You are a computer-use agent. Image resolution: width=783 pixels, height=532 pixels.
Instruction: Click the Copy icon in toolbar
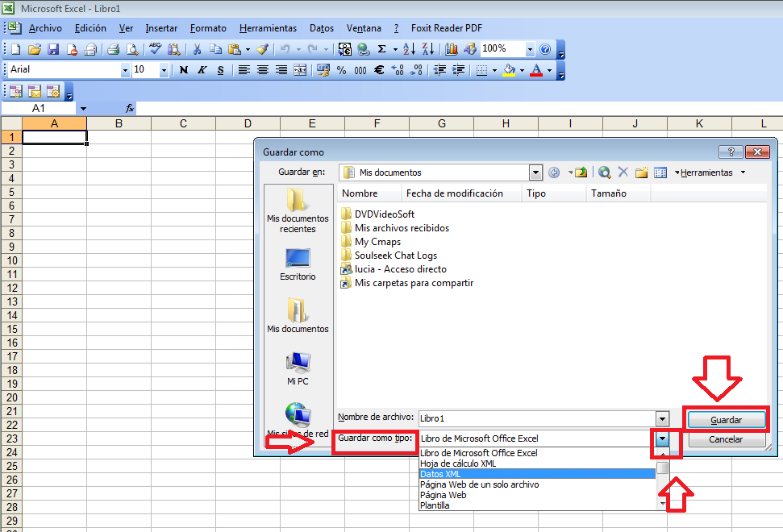(215, 49)
